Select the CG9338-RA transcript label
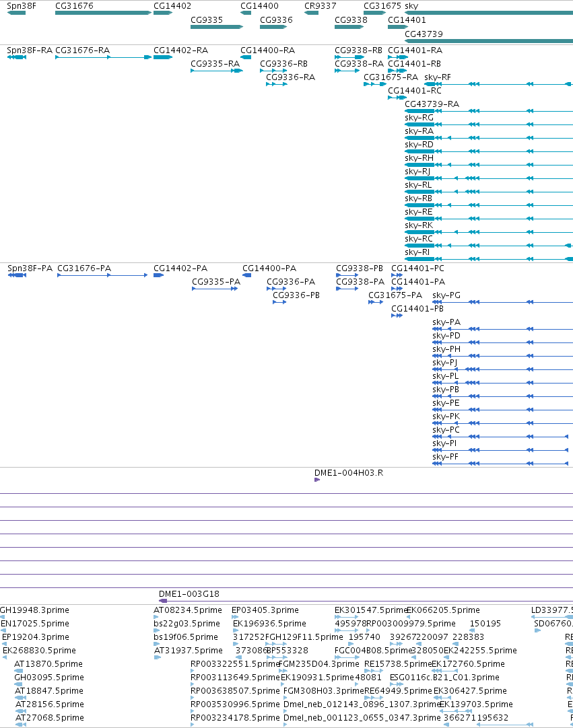573x728 pixels. 360,64
